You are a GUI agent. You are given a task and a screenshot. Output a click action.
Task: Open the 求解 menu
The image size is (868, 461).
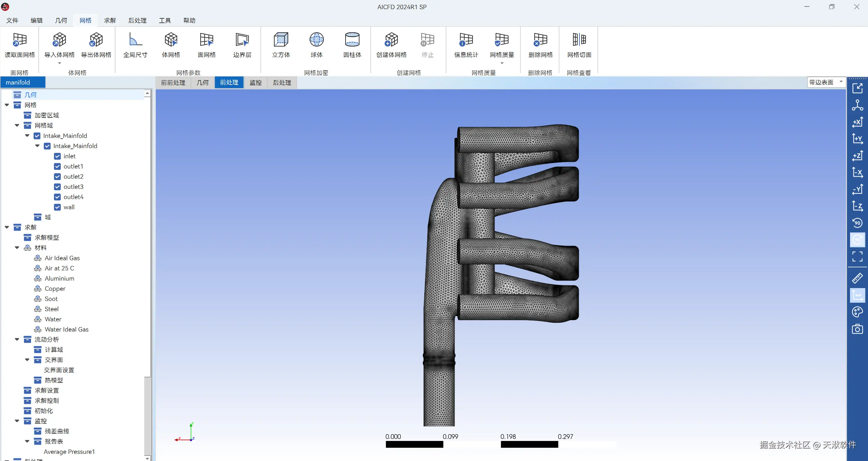click(x=110, y=20)
